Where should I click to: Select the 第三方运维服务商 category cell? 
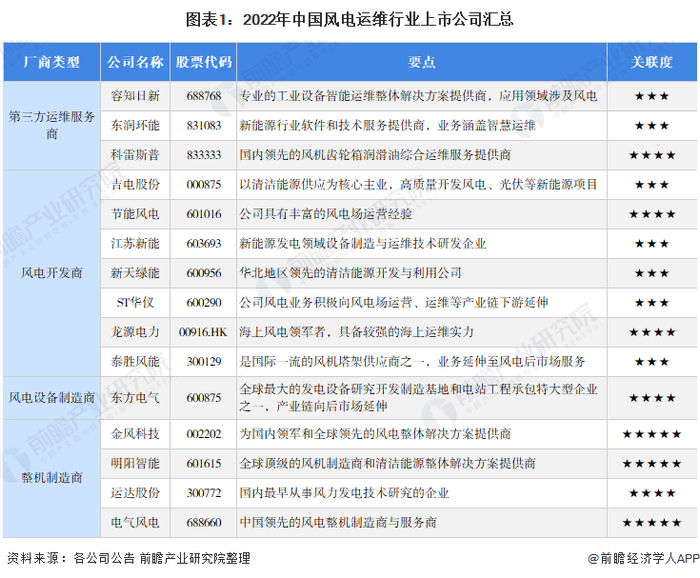(52, 125)
